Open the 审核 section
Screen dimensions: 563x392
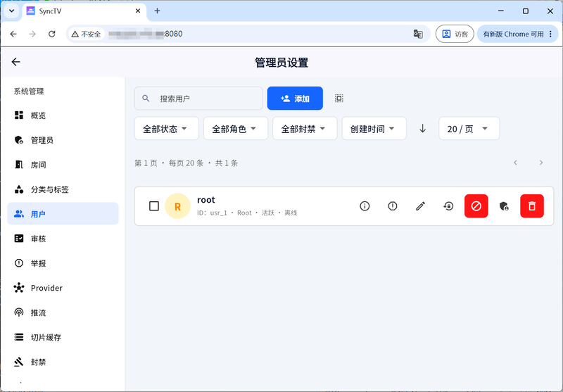pyautogui.click(x=63, y=239)
